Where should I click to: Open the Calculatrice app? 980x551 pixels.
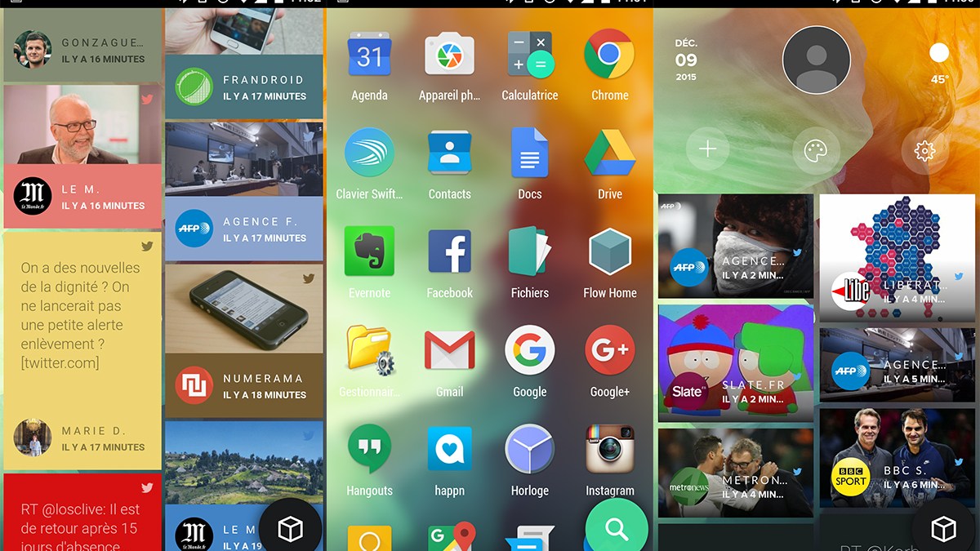[529, 56]
